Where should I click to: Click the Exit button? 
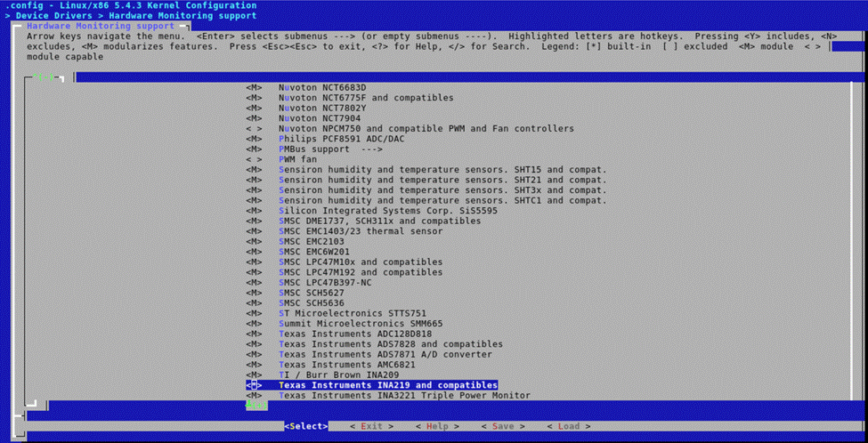click(x=372, y=426)
